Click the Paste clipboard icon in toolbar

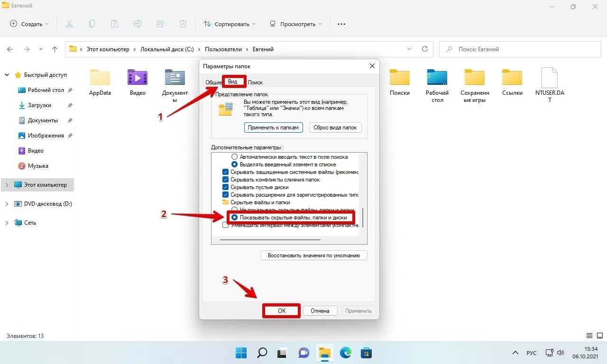pos(115,24)
